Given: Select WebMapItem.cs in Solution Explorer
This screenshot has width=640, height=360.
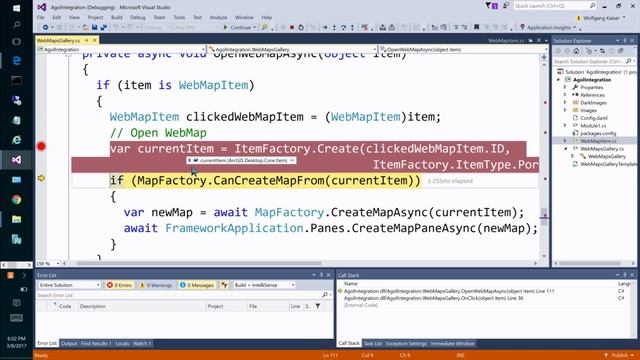Looking at the screenshot, I should coord(598,141).
